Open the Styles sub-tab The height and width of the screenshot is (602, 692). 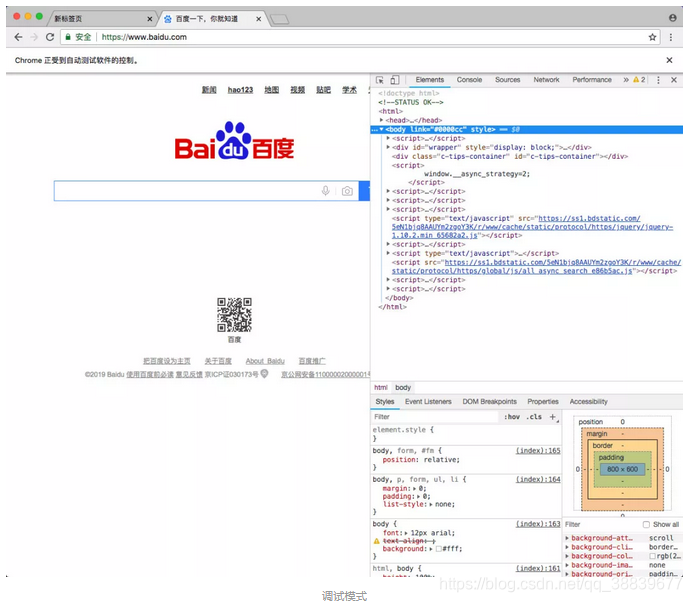click(x=385, y=402)
